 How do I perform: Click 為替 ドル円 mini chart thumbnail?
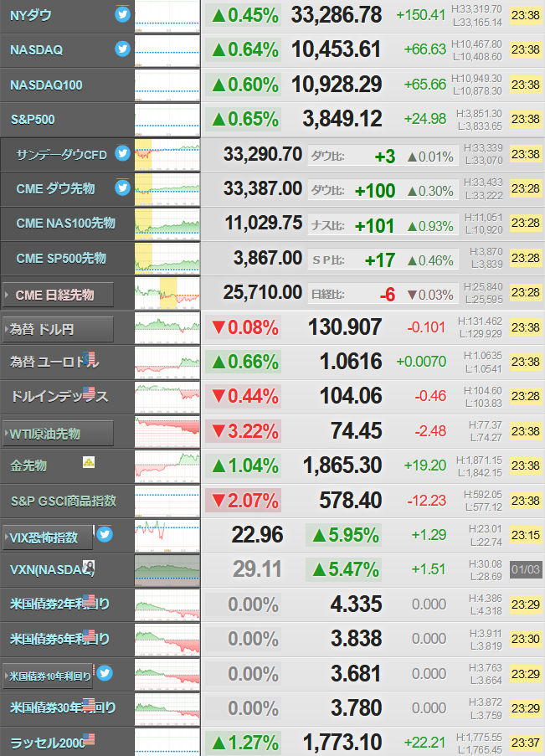(x=167, y=328)
